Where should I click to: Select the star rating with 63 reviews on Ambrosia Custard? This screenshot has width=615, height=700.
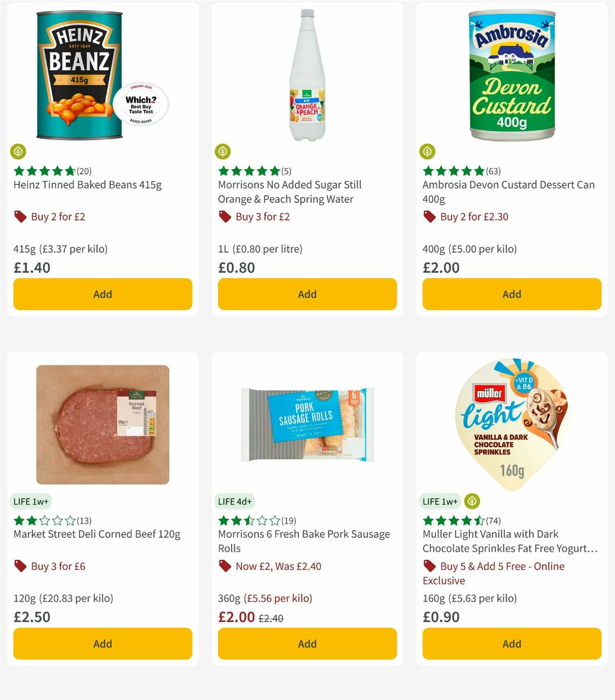point(460,171)
